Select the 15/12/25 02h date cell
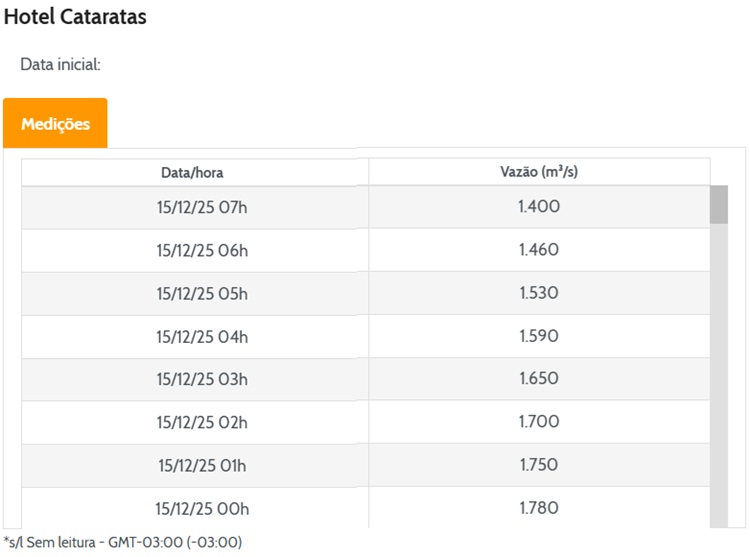The width and height of the screenshot is (750, 557). 202,422
